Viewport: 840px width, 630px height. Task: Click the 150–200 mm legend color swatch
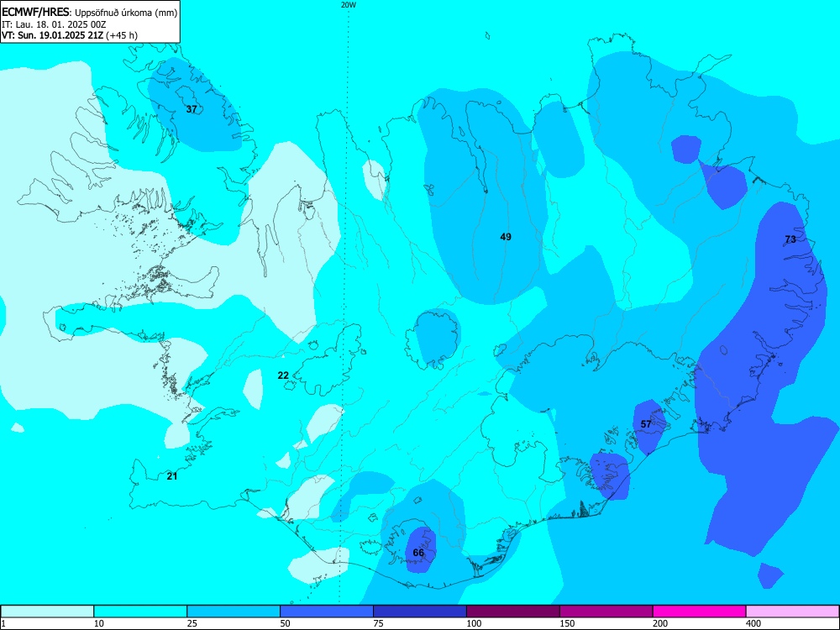click(606, 612)
